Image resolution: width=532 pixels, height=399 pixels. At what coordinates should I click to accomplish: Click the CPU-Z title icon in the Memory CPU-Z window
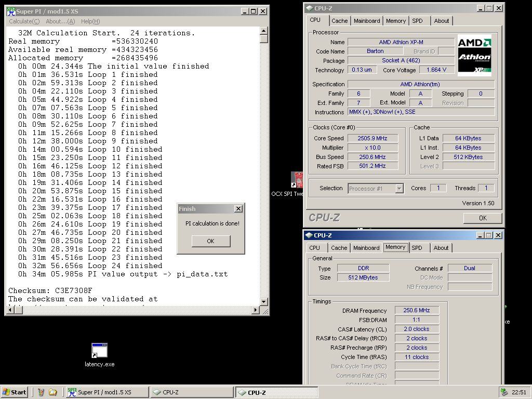(x=309, y=235)
